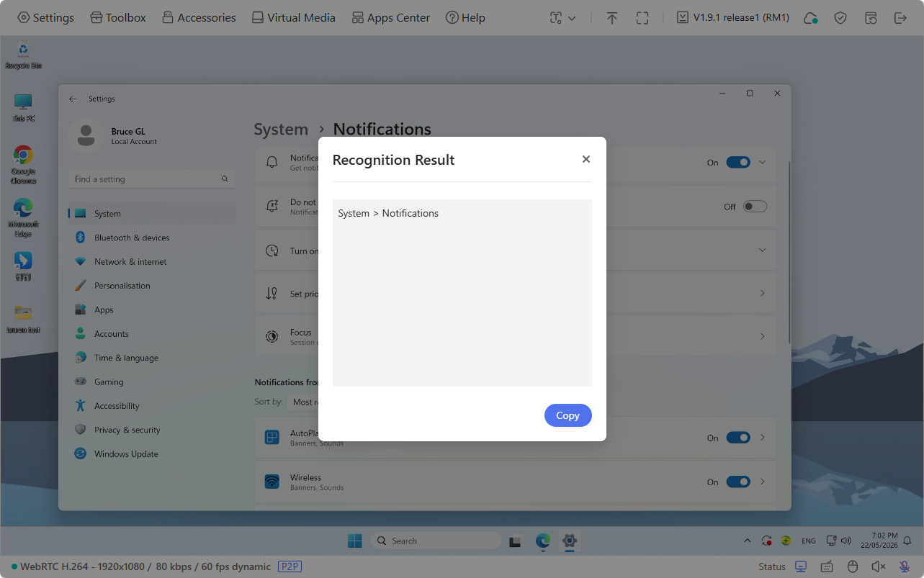
Task: Open Apps in the Settings sidebar
Action: [152, 310]
